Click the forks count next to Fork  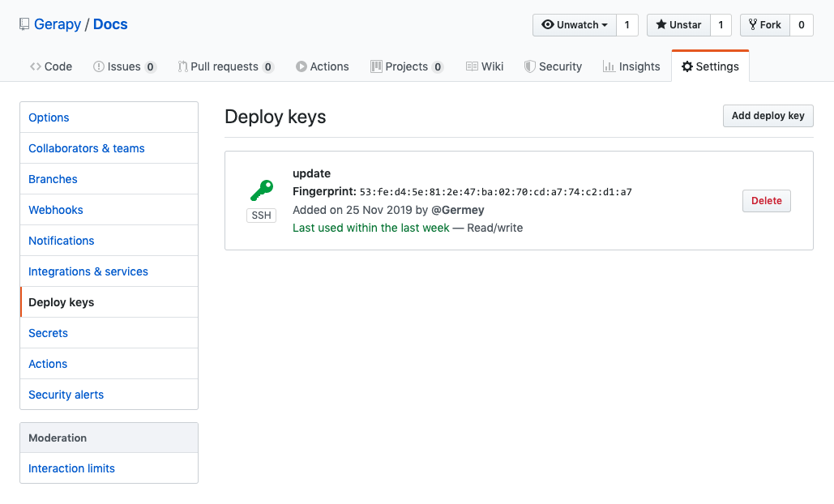click(802, 25)
